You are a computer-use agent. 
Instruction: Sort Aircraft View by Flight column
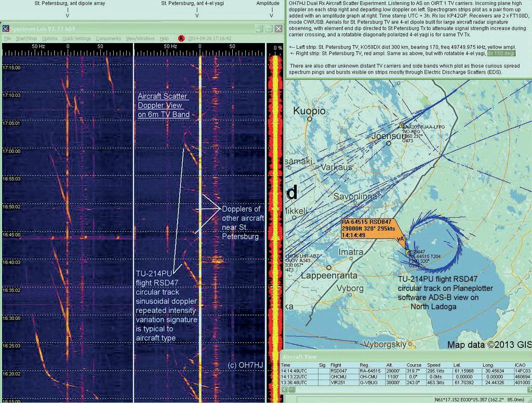point(336,365)
